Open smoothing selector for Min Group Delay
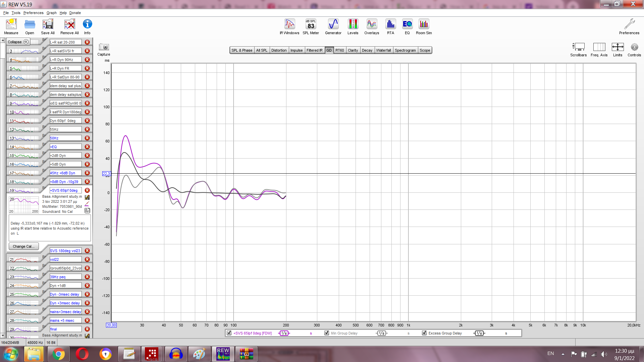Screen dimensions: 644x362 point(381,333)
